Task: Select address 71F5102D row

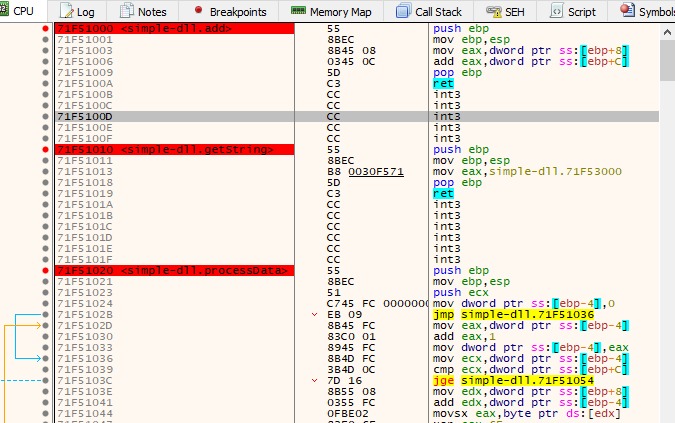Action: coord(85,325)
